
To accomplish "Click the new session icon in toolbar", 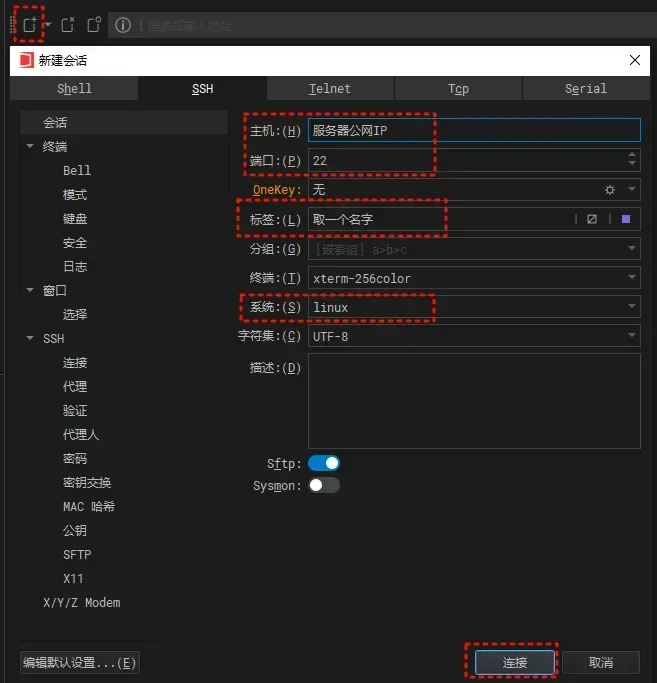I will [30, 24].
